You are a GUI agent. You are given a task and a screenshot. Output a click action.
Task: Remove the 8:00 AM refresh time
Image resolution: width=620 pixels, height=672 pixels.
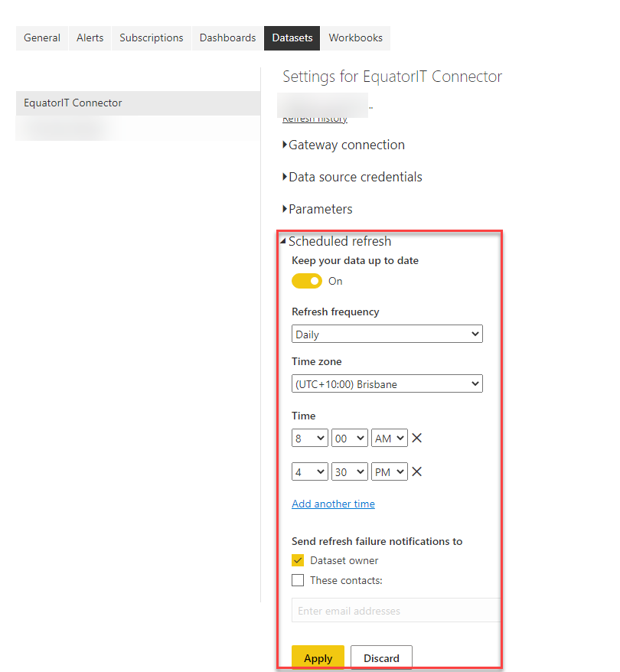tap(417, 439)
